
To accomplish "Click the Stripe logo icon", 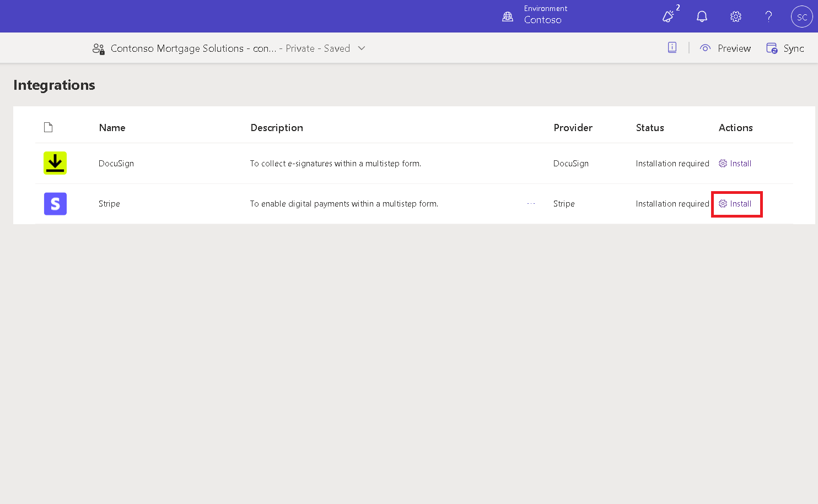I will pos(55,204).
